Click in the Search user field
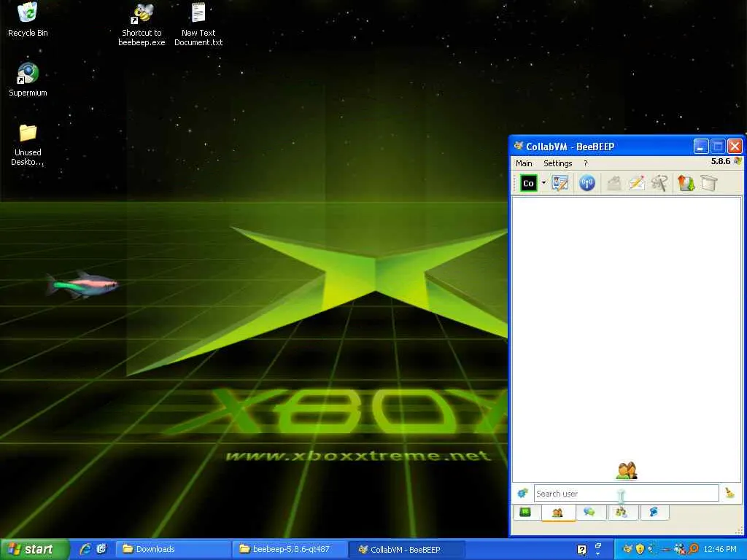 pos(626,494)
